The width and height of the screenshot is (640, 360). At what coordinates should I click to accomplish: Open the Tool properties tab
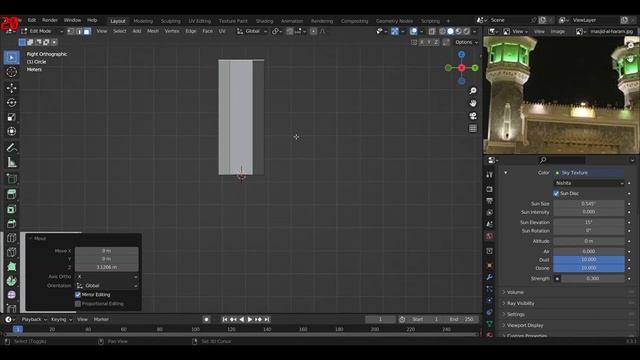[489, 175]
